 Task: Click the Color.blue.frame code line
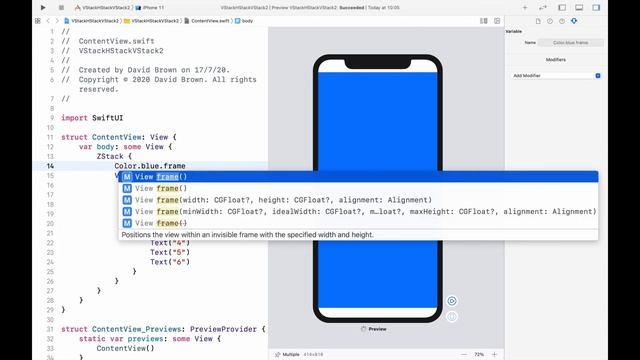click(x=150, y=166)
